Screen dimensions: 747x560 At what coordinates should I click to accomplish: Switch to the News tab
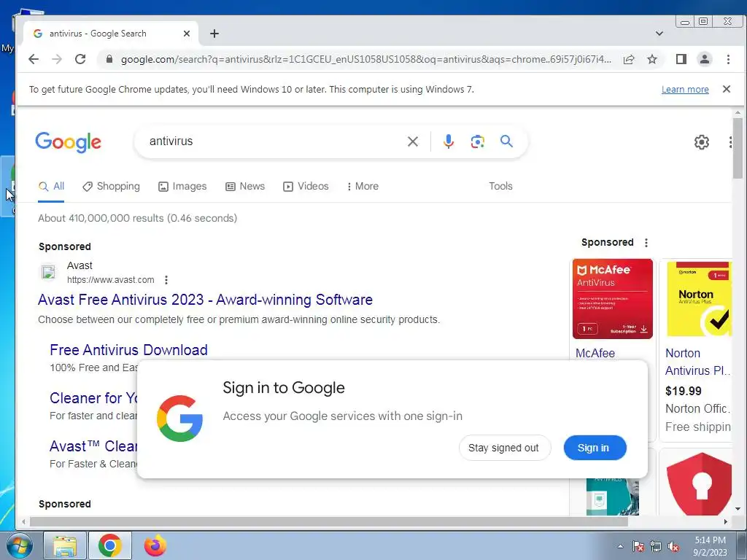(245, 186)
